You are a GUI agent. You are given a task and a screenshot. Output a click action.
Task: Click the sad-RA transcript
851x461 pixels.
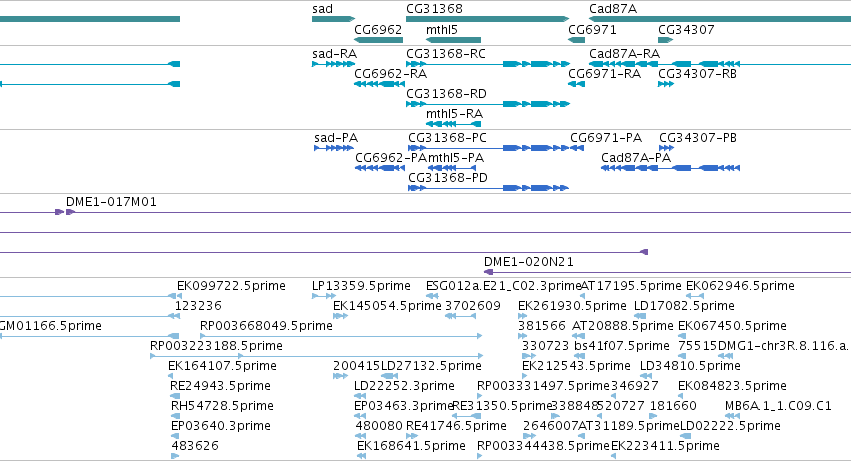333,64
